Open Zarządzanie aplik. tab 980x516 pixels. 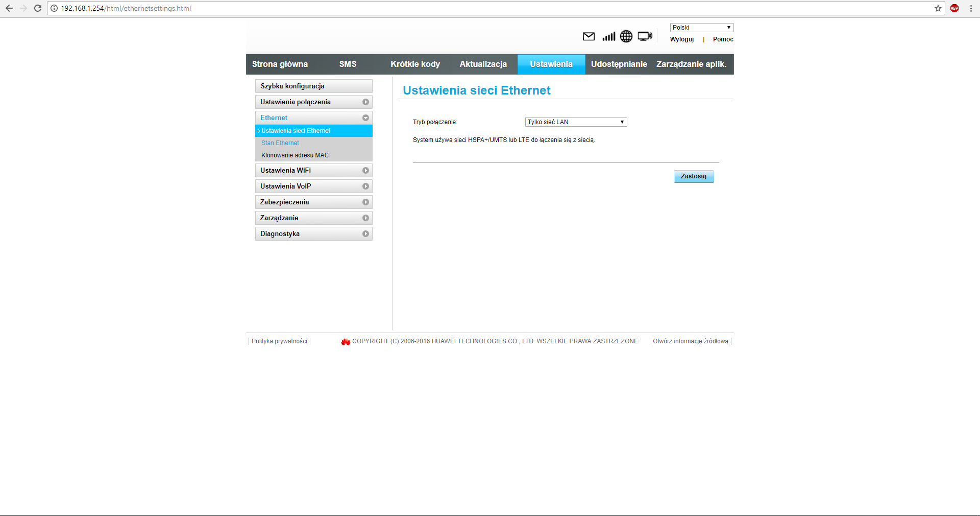[x=691, y=64]
